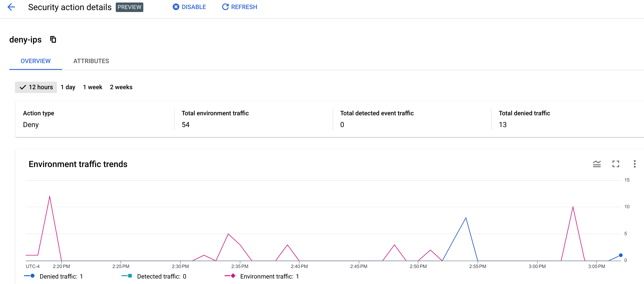
Task: Toggle the 1 day time range view
Action: (68, 87)
